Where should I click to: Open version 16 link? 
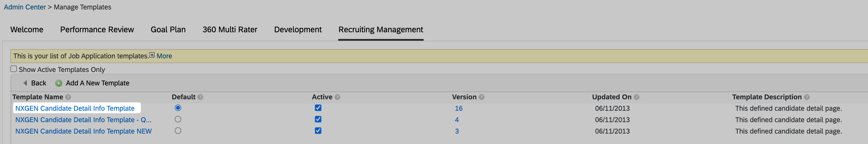click(x=459, y=108)
